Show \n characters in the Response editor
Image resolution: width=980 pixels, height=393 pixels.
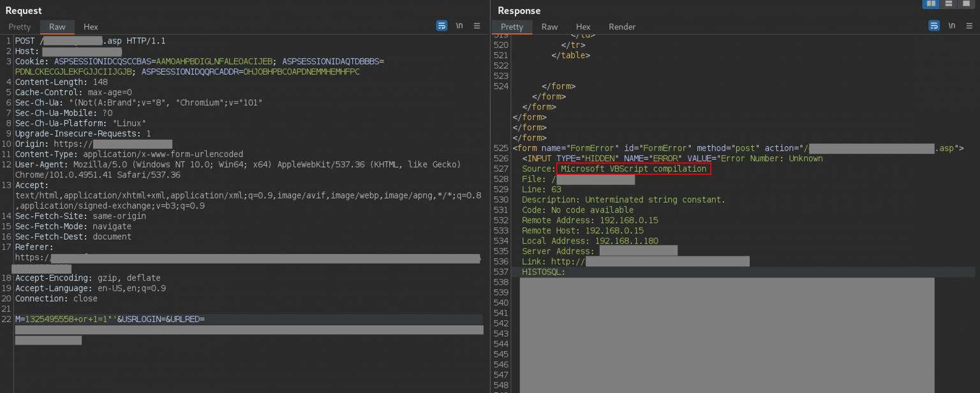[952, 26]
